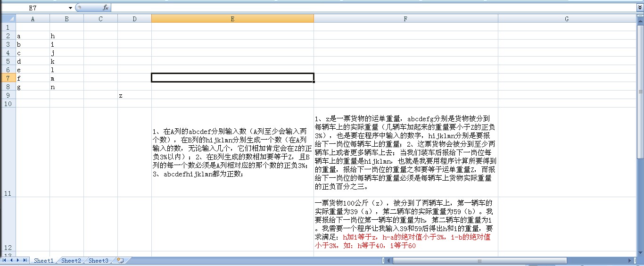Click cell containing letter h
644x266 pixels.
click(66, 36)
